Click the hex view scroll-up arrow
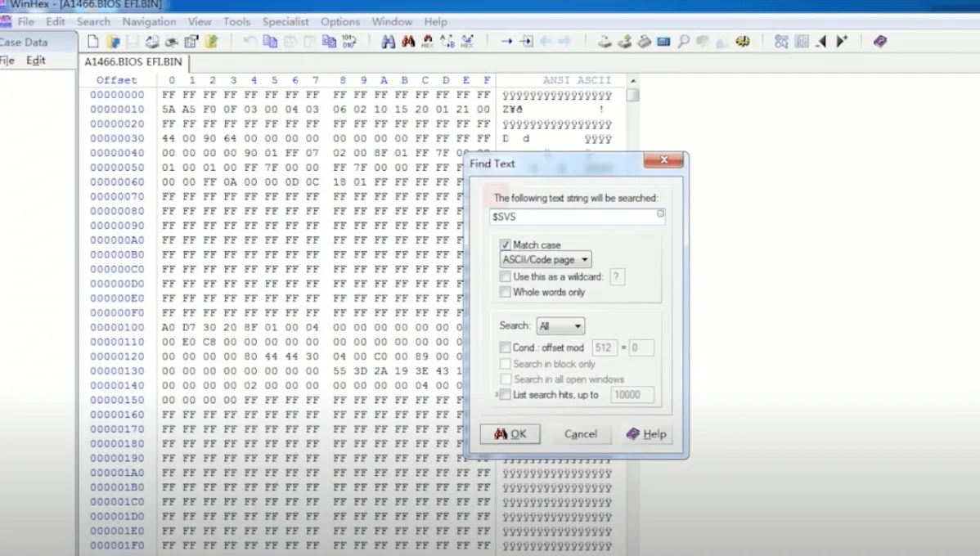The height and width of the screenshot is (556, 980). (x=632, y=81)
